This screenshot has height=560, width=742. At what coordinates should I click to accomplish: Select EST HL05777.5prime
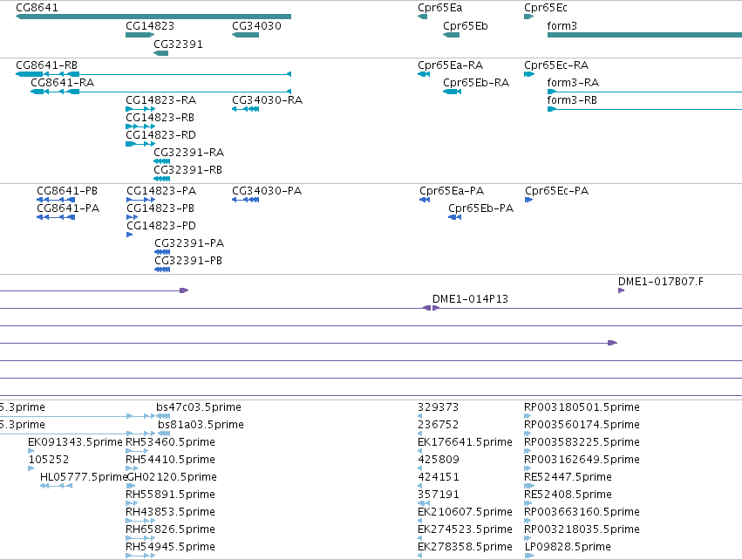[57, 486]
